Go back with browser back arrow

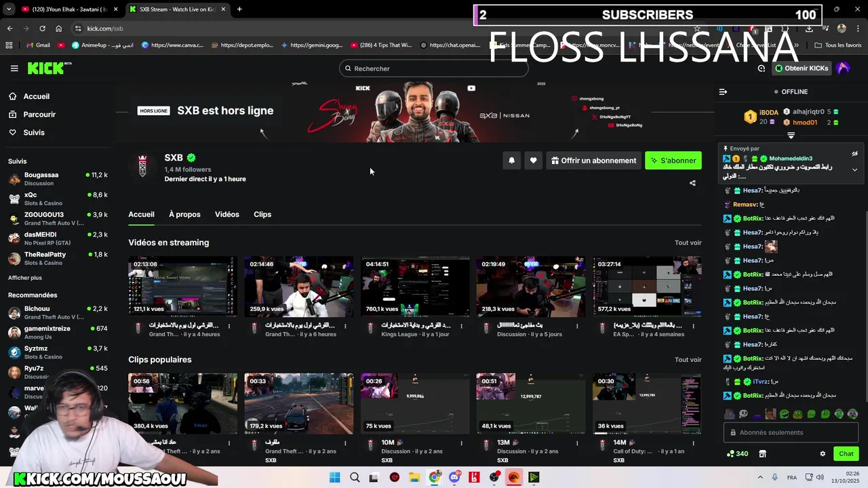(9, 28)
